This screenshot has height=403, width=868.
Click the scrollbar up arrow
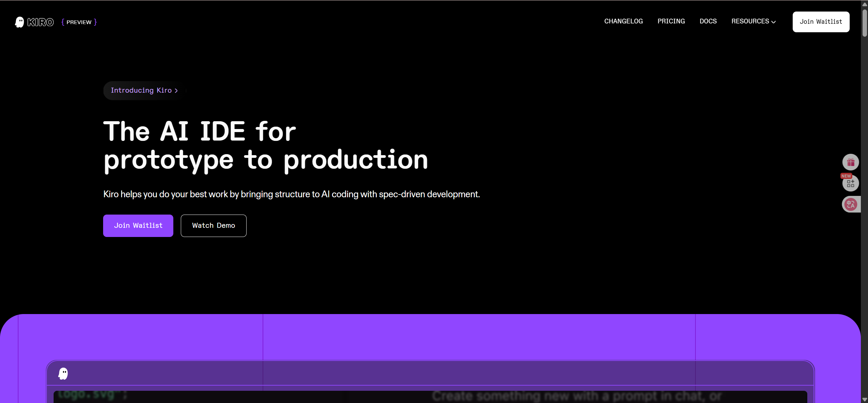864,4
